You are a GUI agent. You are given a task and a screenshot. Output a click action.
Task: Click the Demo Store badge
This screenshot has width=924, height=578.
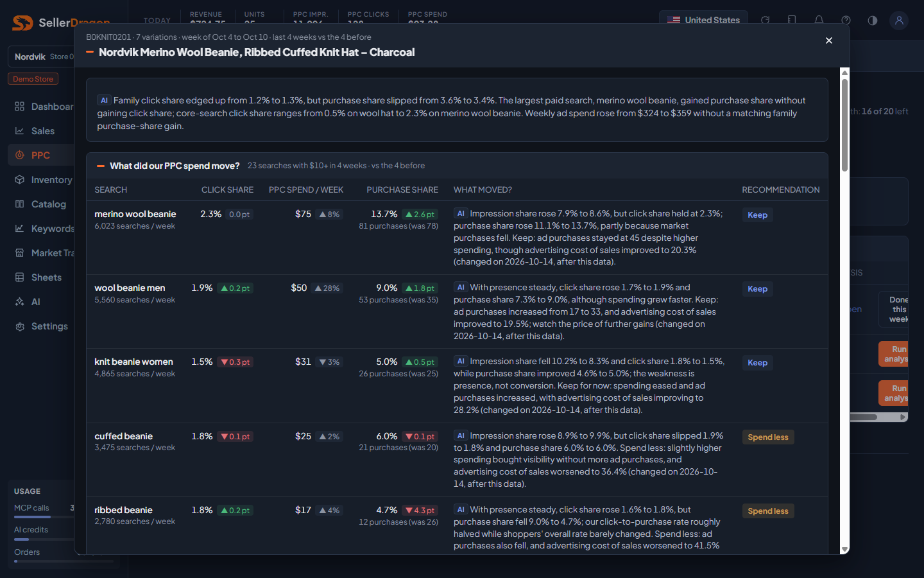(x=33, y=79)
